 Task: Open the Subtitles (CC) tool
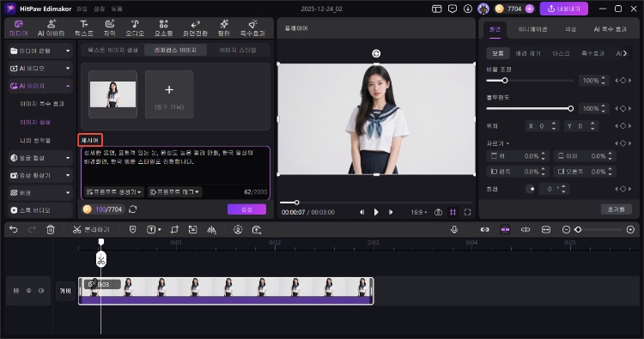[x=109, y=28]
